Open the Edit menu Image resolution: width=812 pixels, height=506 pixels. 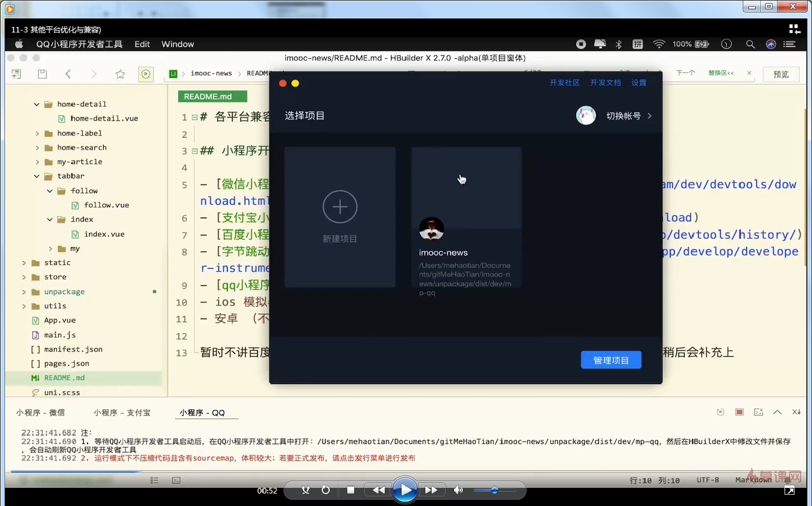point(142,44)
